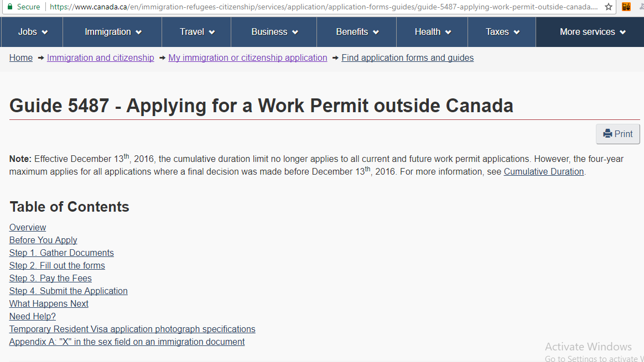
Task: Go to Home breadcrumb link
Action: [x=21, y=58]
